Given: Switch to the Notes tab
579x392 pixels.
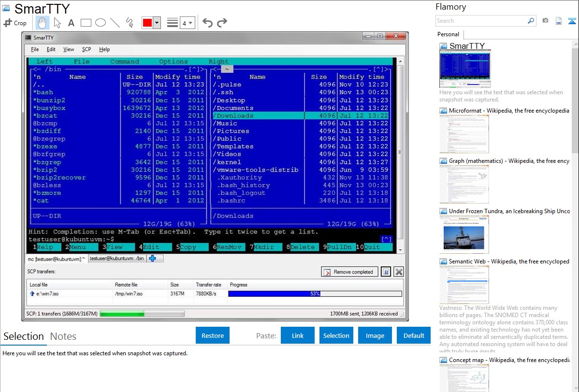Looking at the screenshot, I should (63, 336).
